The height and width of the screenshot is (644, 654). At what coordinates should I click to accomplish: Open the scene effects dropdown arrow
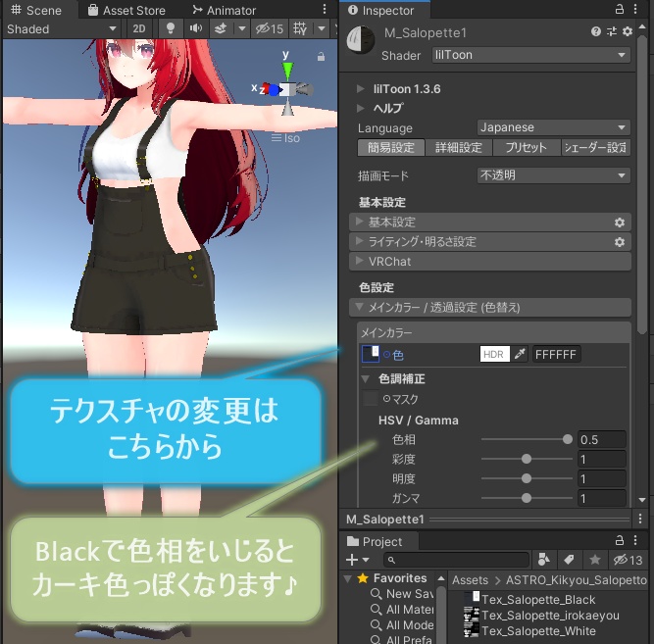coord(242,28)
